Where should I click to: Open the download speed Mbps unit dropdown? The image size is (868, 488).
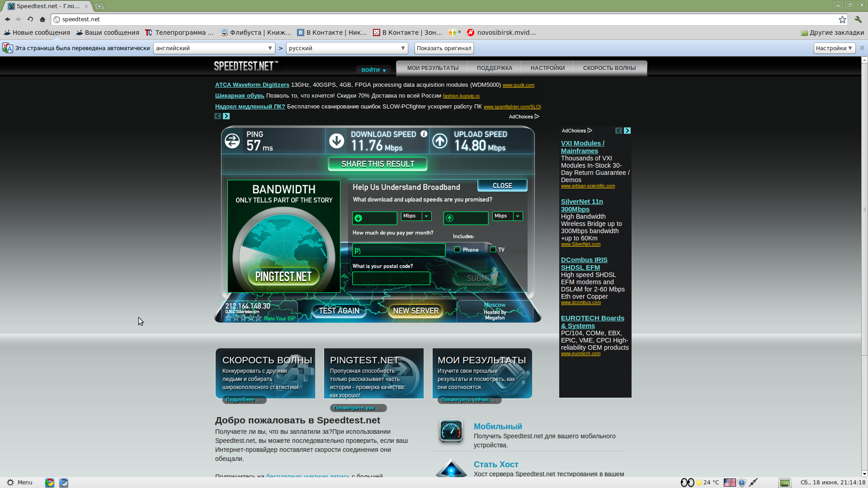coord(416,216)
